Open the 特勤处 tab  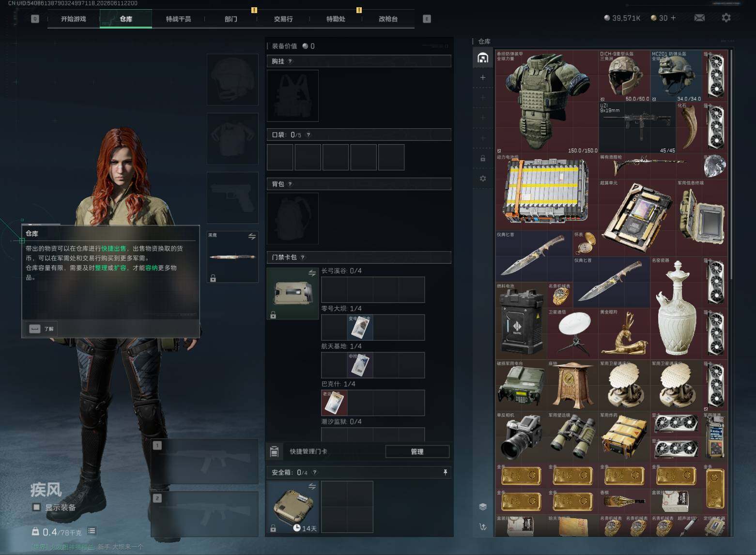[x=336, y=19]
